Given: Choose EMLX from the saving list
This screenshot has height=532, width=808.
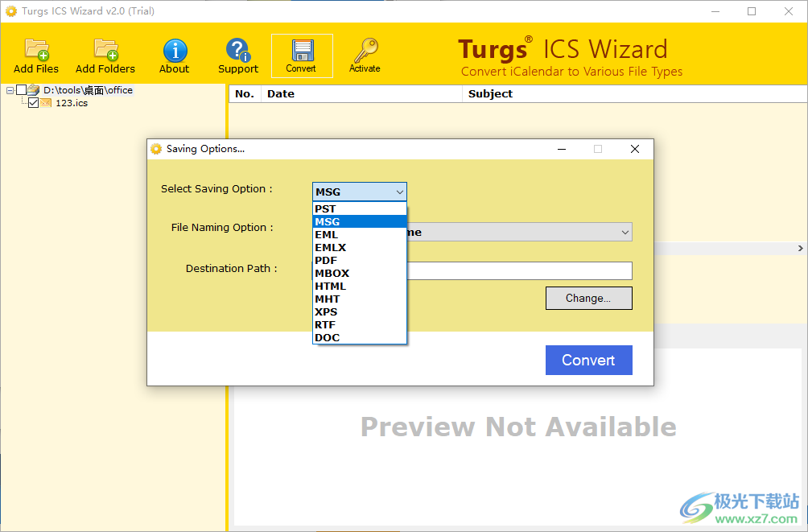Looking at the screenshot, I should 360,247.
